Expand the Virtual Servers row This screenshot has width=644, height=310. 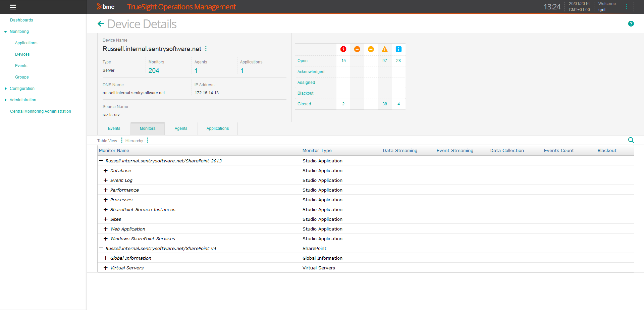[106, 268]
